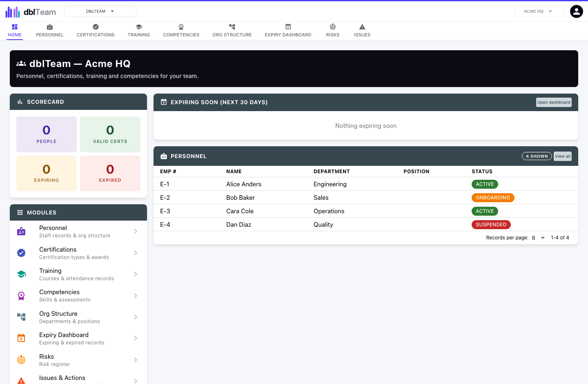
Task: Switch to the Expiry Dashboard tab
Action: (288, 31)
